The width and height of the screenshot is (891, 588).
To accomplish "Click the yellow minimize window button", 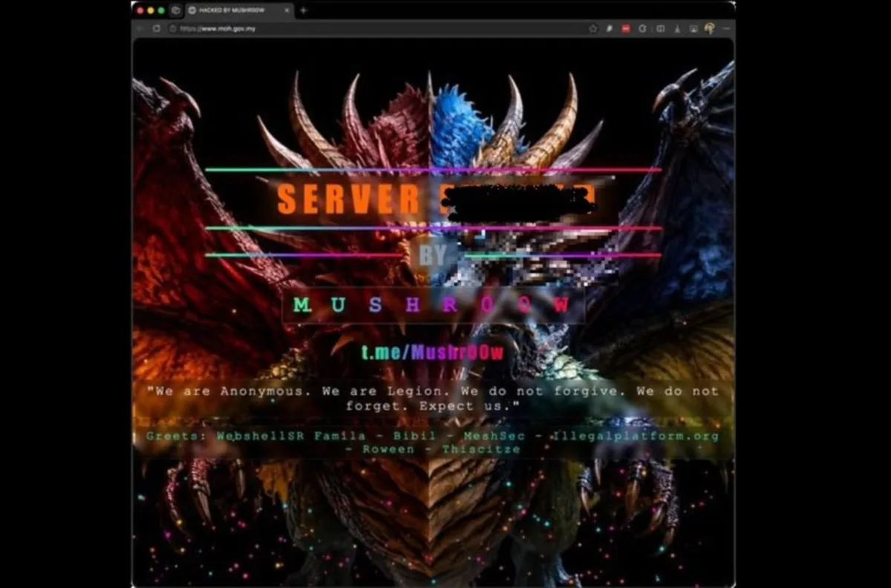I will tap(151, 10).
